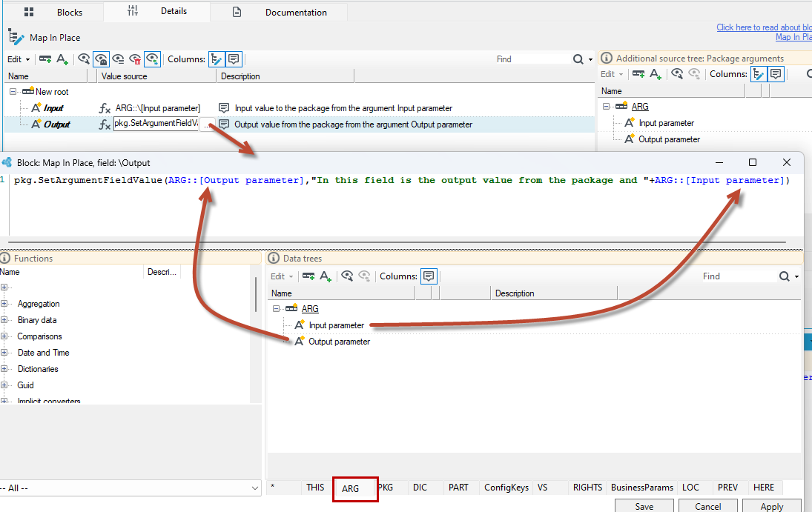
Task: Toggle description column in Data trees panel
Action: [x=429, y=276]
